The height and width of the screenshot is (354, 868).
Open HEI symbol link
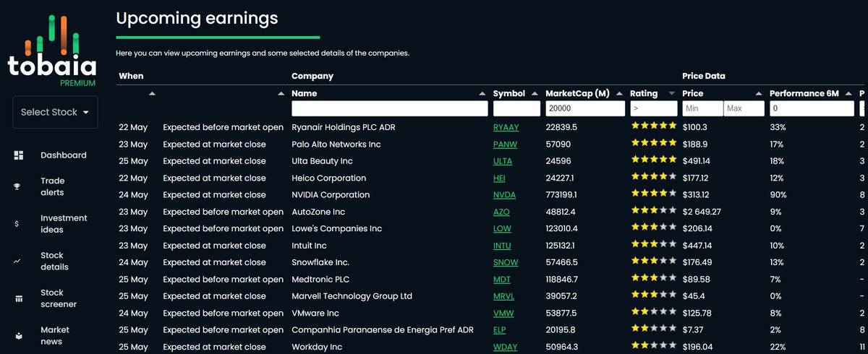click(499, 178)
